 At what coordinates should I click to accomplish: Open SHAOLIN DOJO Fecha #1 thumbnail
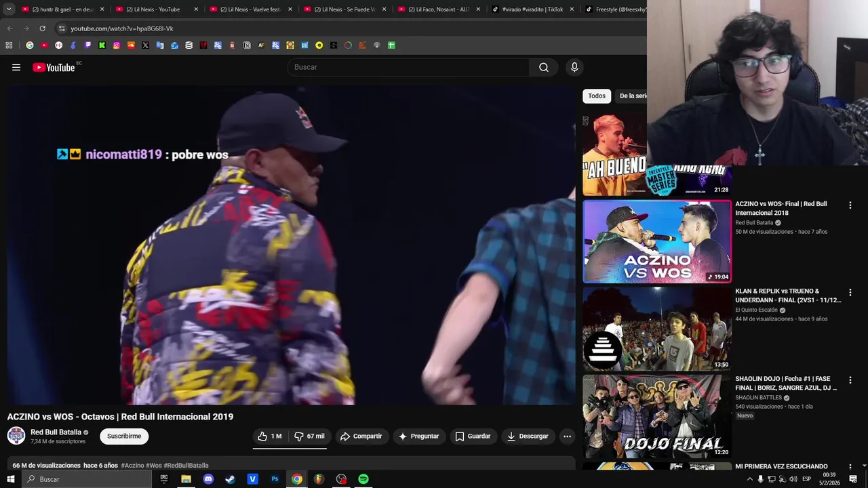(x=657, y=416)
